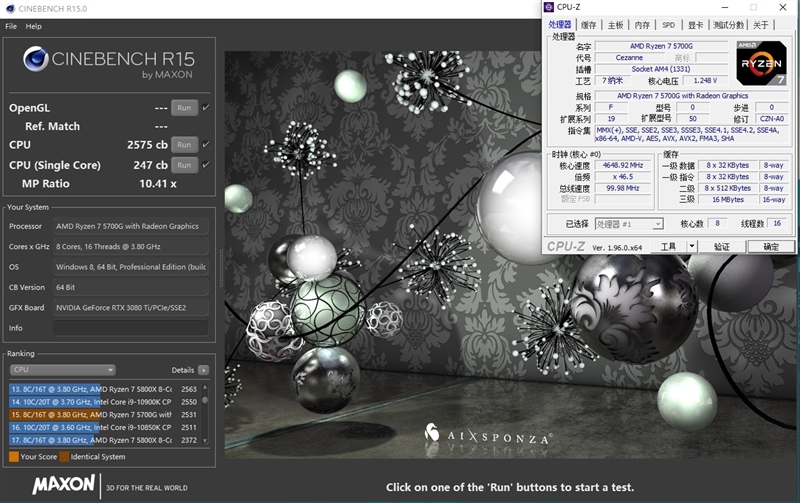Run the OpenGL benchmark test

tap(184, 108)
